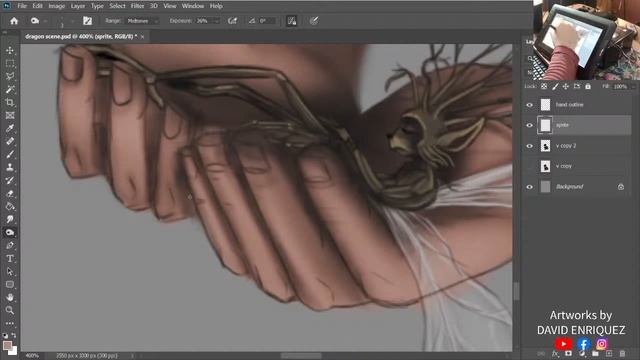Toggle lock all padlock icon

pyautogui.click(x=588, y=87)
